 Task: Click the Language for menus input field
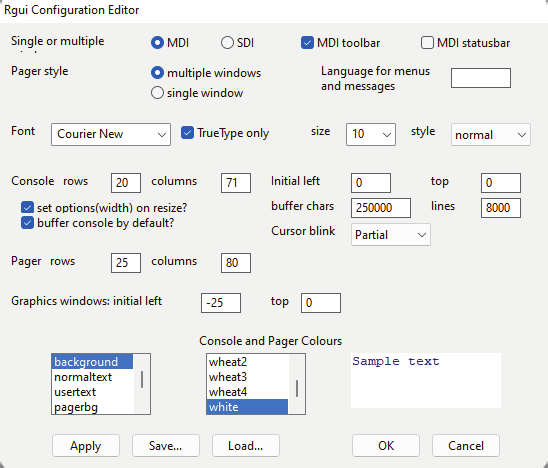point(481,78)
